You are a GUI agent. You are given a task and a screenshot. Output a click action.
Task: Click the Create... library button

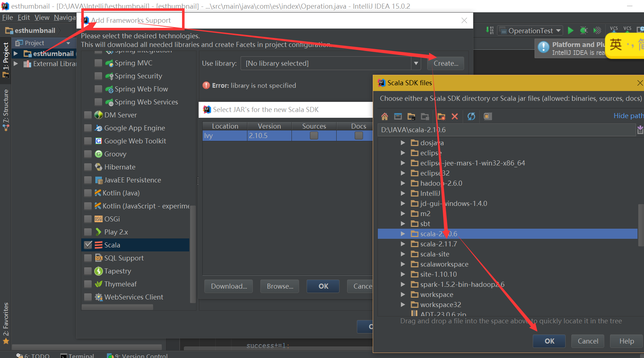tap(446, 64)
